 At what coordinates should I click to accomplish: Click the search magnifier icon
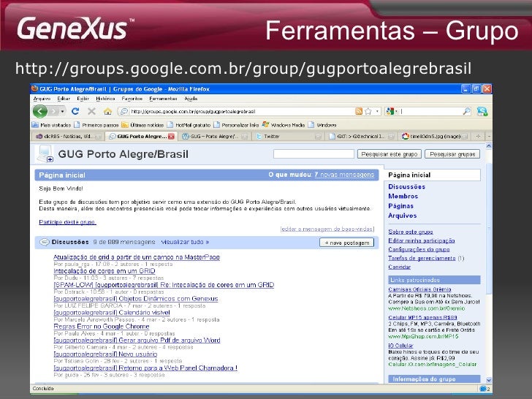467,111
